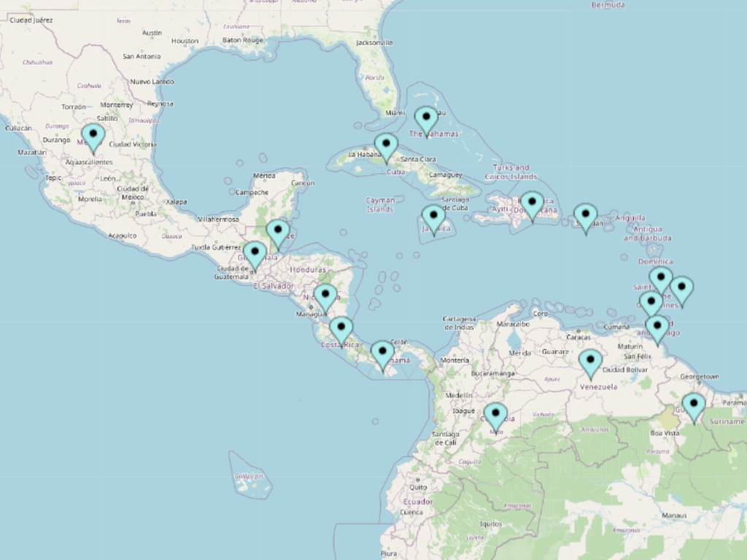Viewport: 747px width, 560px height.
Task: Open the pin over Saint Vincent and Grenadines
Action: [x=651, y=303]
